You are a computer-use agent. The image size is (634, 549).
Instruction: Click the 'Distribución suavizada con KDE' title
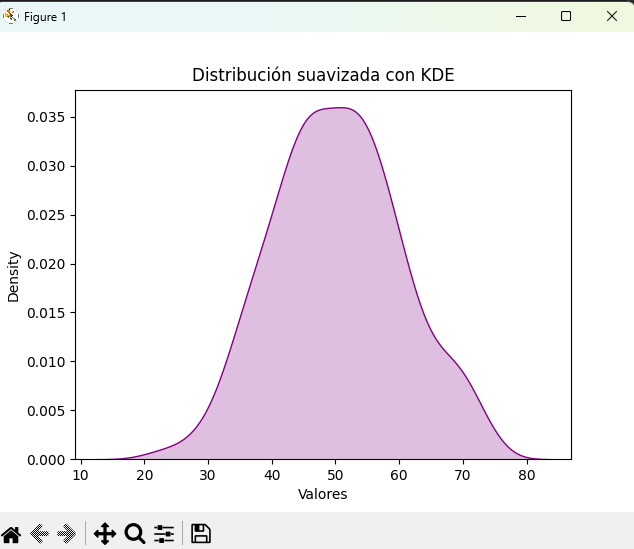[323, 76]
